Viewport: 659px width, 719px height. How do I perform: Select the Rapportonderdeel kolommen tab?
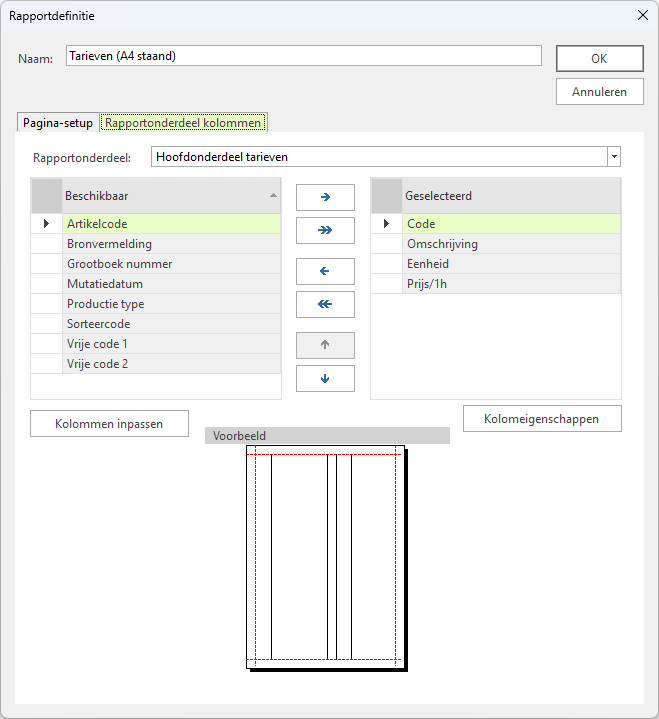click(x=183, y=123)
